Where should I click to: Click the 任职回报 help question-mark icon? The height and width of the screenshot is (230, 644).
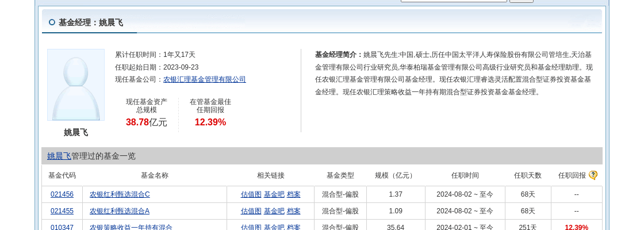[593, 175]
